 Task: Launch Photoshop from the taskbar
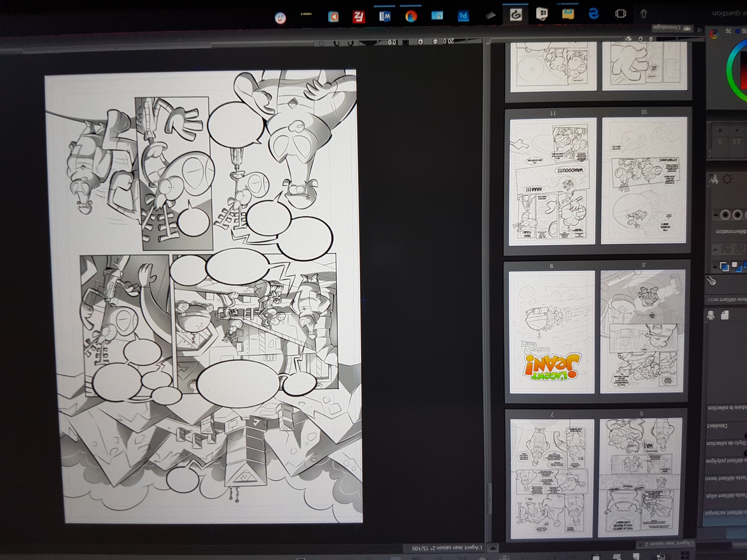click(x=463, y=16)
